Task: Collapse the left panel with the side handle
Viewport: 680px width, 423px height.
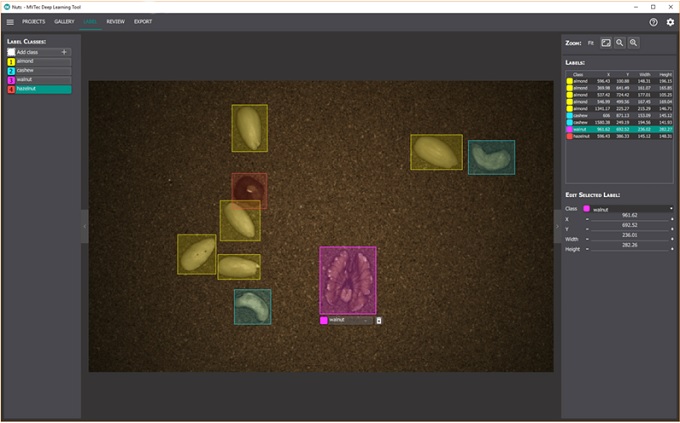Action: [85, 227]
